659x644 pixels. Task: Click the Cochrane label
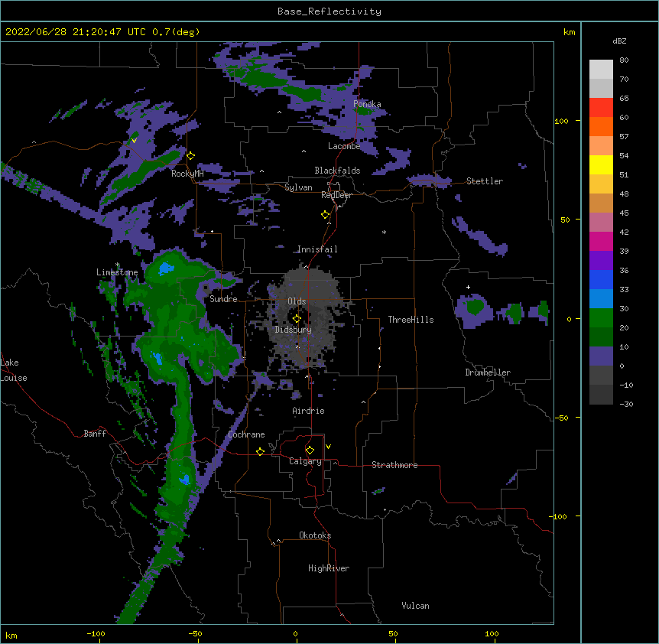[x=247, y=434]
